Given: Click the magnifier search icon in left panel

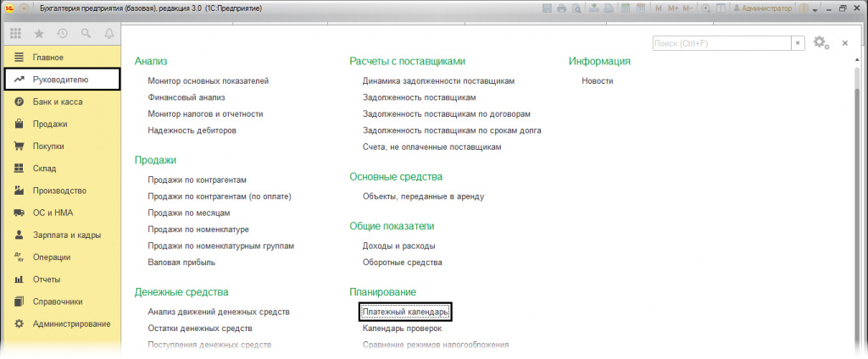Looking at the screenshot, I should [86, 34].
